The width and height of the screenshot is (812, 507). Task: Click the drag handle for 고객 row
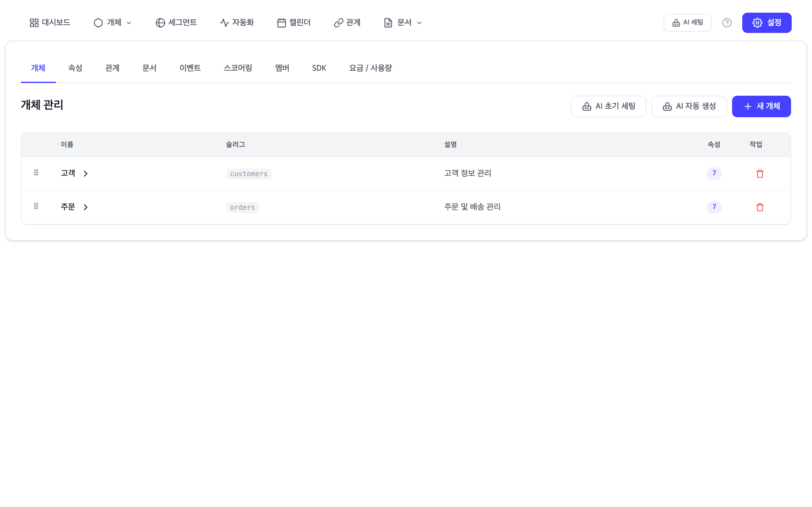point(36,173)
